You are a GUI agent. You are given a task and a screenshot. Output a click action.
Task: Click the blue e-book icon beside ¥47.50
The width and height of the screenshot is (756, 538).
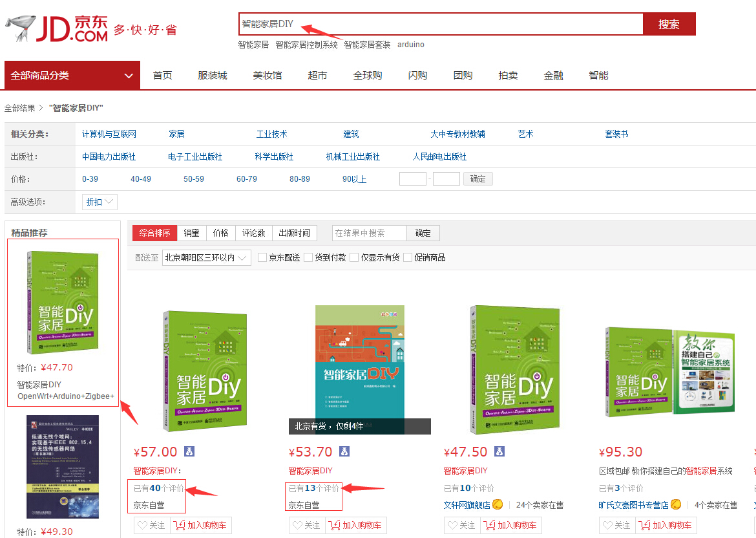coord(499,451)
